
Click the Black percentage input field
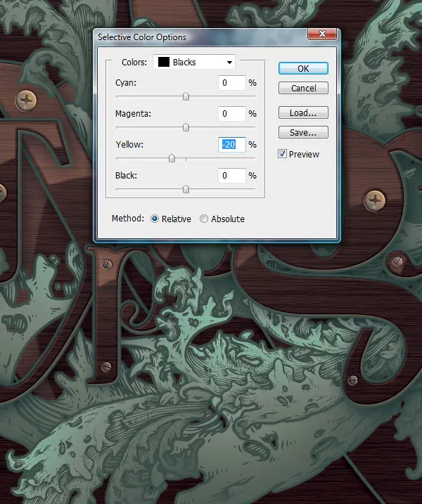pos(232,176)
